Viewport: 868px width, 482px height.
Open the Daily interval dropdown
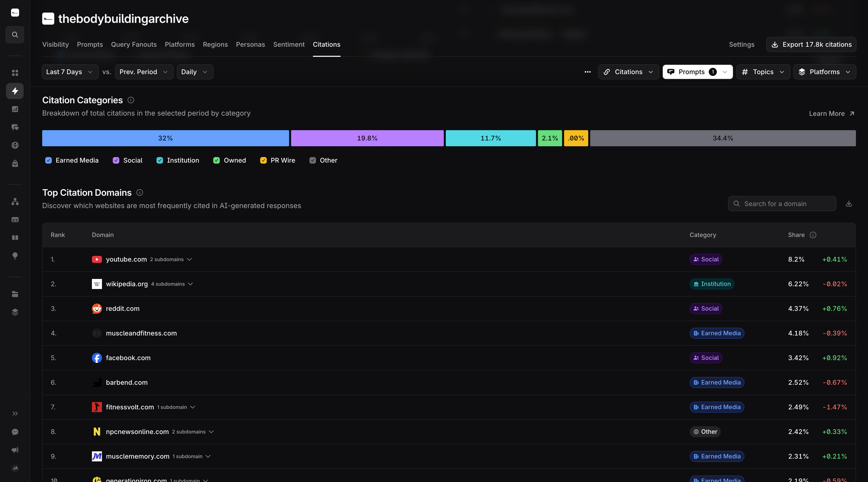[195, 72]
